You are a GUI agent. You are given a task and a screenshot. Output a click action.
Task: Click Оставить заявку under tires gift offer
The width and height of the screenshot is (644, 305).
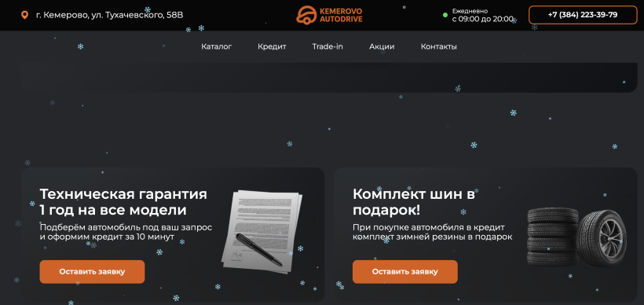pos(405,272)
